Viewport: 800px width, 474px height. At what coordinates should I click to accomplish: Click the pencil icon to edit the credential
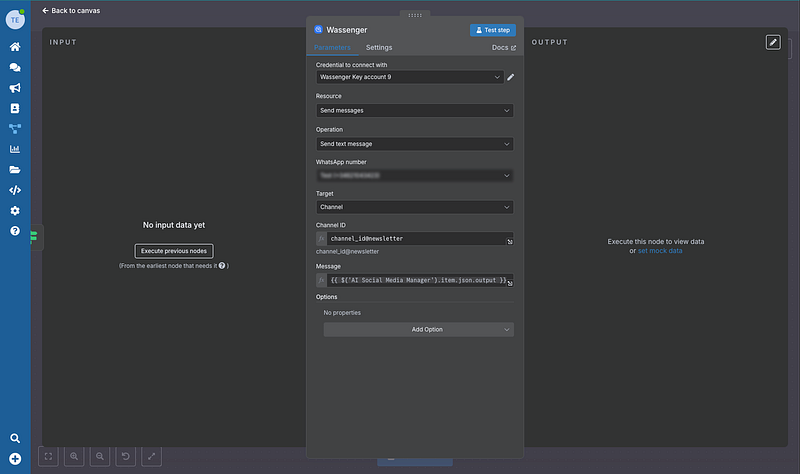coord(511,77)
